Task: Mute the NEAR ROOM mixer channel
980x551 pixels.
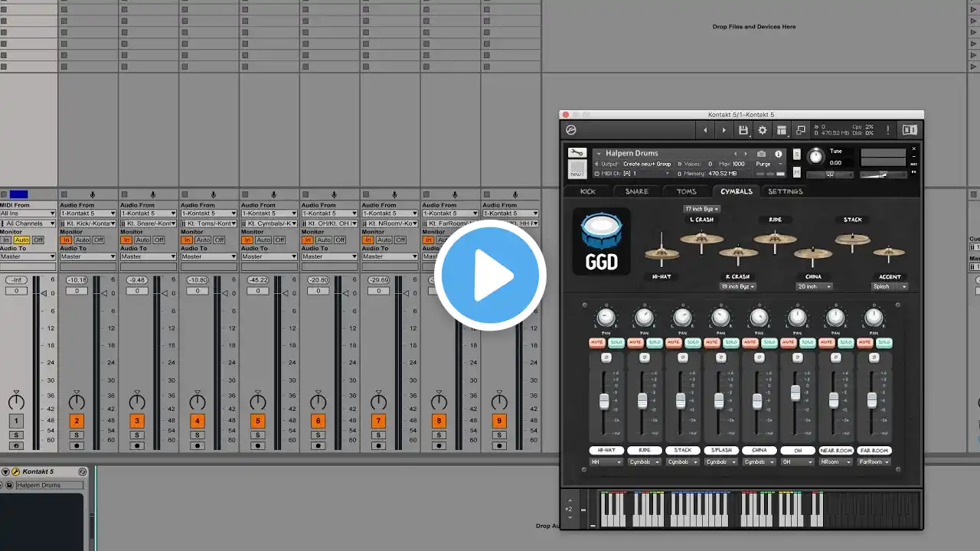Action: point(826,342)
